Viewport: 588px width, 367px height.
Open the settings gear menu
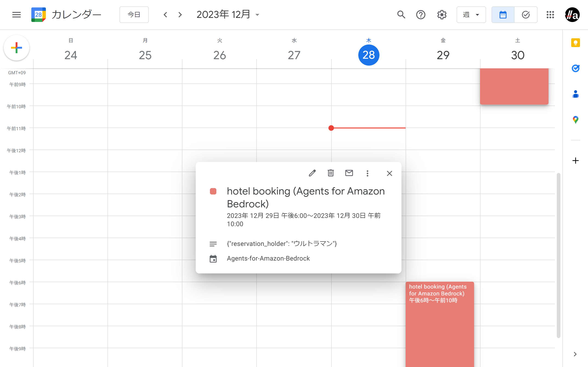click(x=442, y=15)
